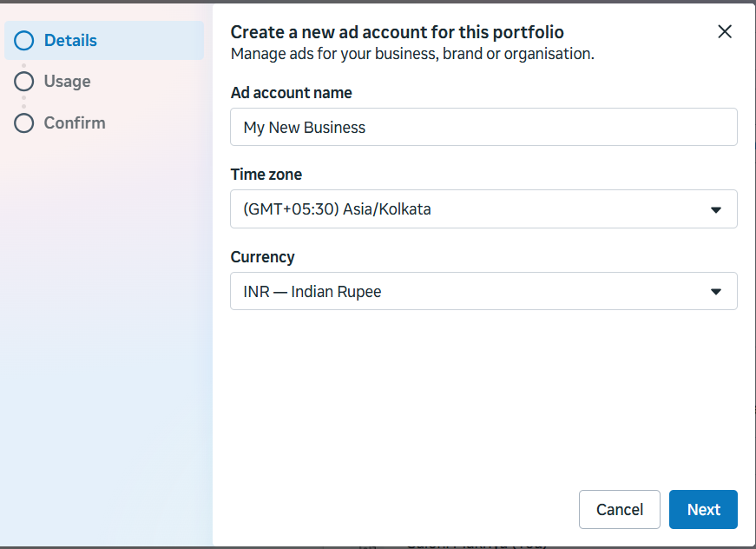This screenshot has width=756, height=549.
Task: Click the X icon to dismiss dialog
Action: 725,31
